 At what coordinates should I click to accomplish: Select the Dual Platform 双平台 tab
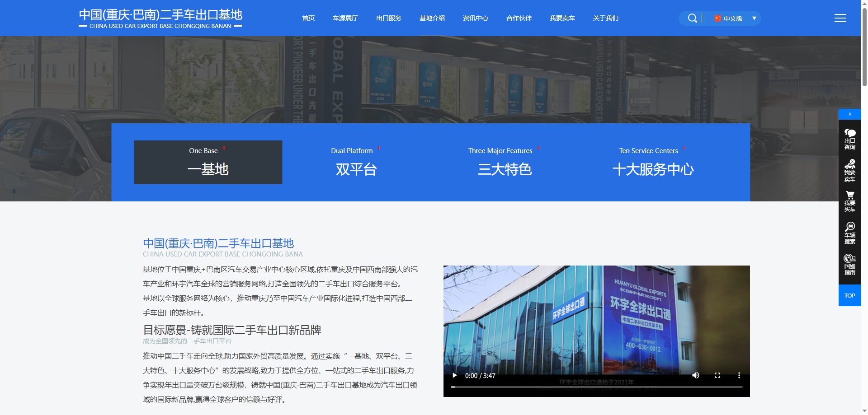tap(356, 162)
